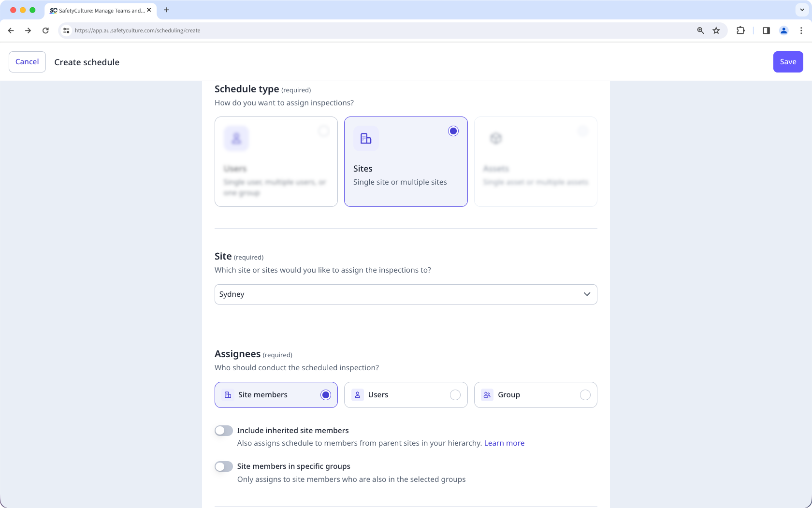Reload the current page

point(45,30)
